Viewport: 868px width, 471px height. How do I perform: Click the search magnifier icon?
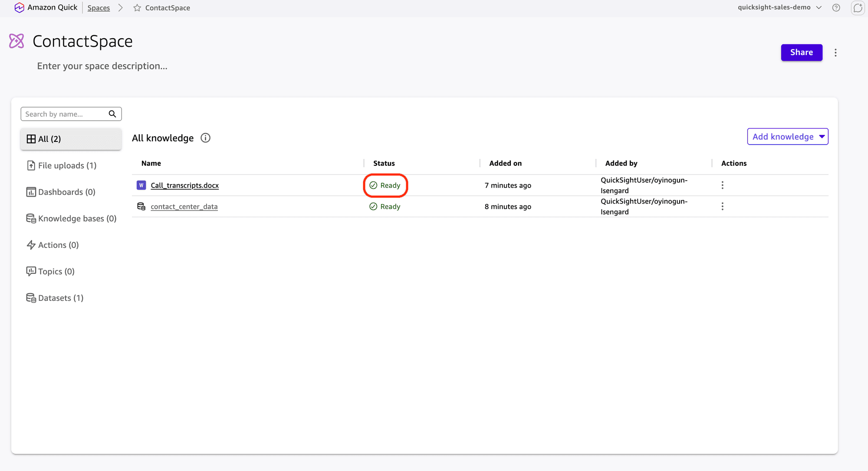pos(112,114)
